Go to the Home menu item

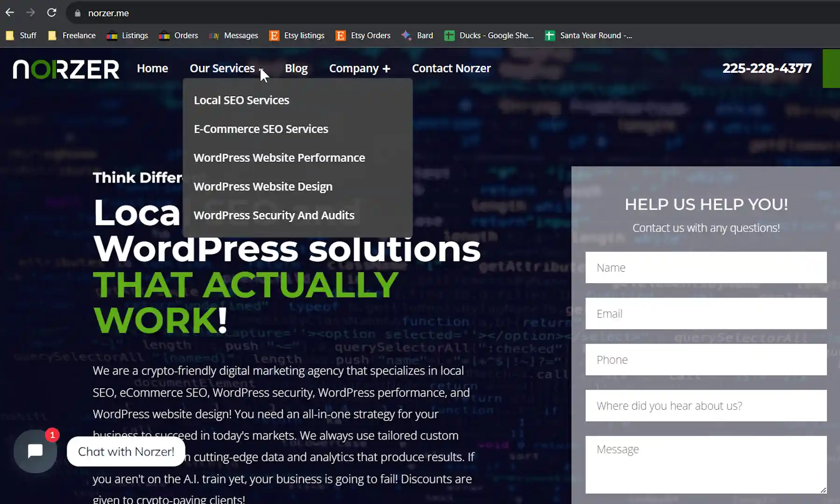tap(152, 68)
